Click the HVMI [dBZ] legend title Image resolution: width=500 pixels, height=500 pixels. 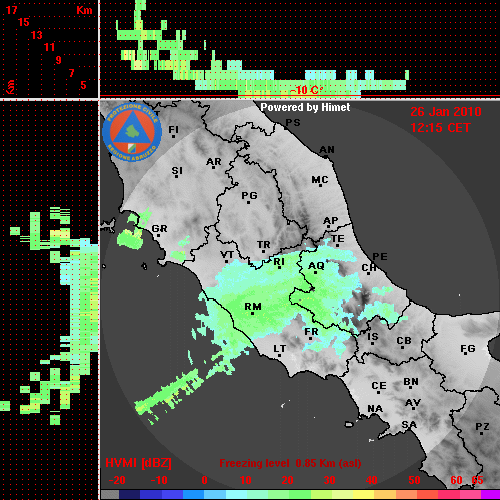[138, 463]
